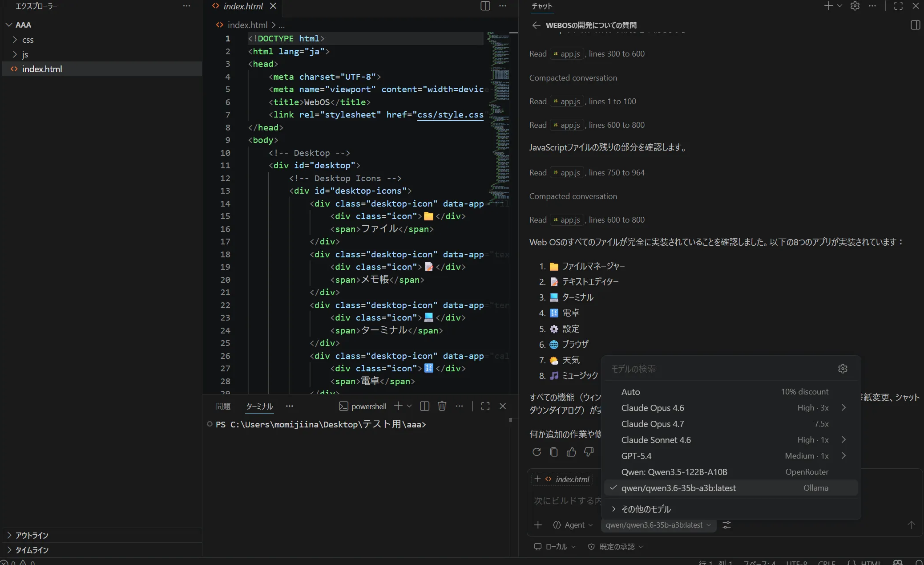
Task: Select Claude Opus 4.7 model
Action: click(x=653, y=424)
